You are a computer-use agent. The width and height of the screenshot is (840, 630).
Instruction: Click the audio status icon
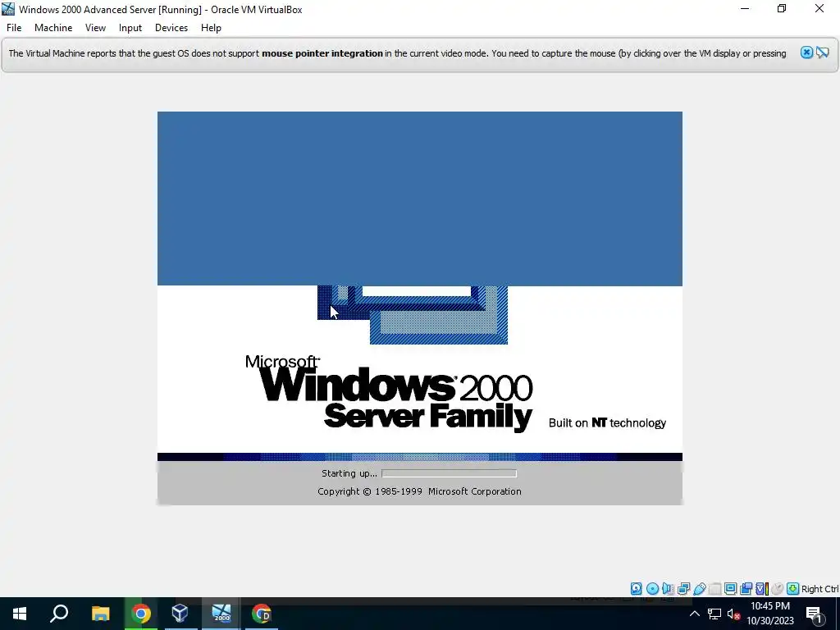click(668, 589)
